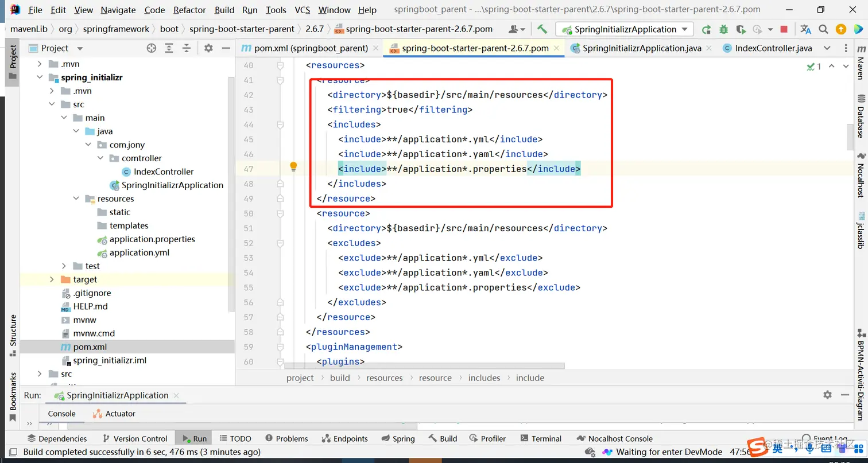
Task: Select application.yml in Project tree
Action: point(139,252)
